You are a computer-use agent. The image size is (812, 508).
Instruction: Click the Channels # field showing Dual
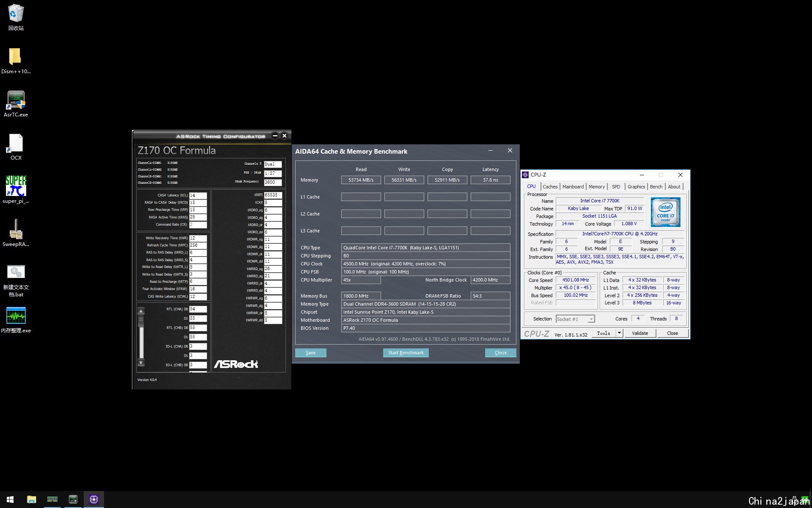coord(273,164)
